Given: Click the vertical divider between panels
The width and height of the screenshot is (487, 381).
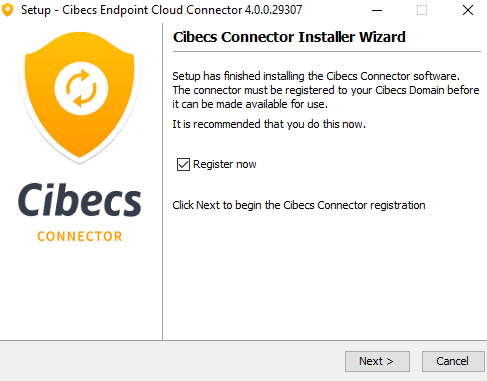Looking at the screenshot, I should [163, 182].
